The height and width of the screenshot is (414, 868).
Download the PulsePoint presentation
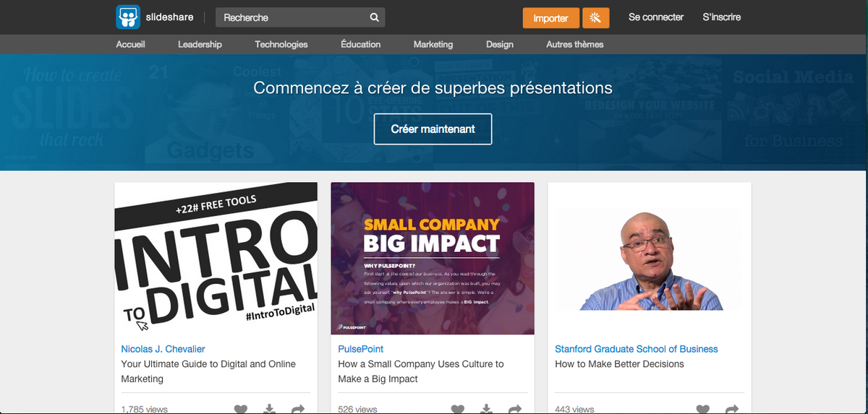(x=486, y=410)
